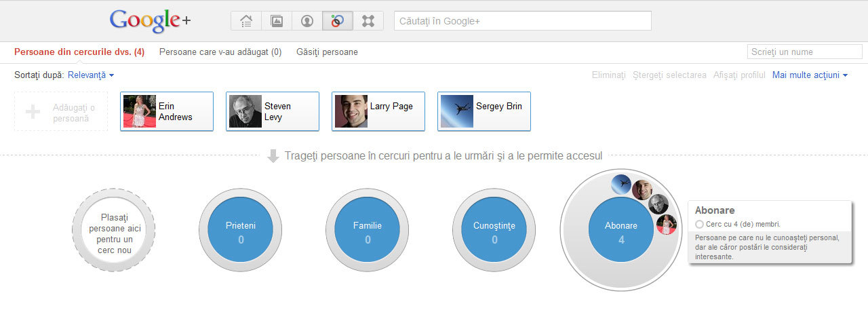The width and height of the screenshot is (868, 323).
Task: Select the Circles icon in toolbar
Action: tap(338, 21)
